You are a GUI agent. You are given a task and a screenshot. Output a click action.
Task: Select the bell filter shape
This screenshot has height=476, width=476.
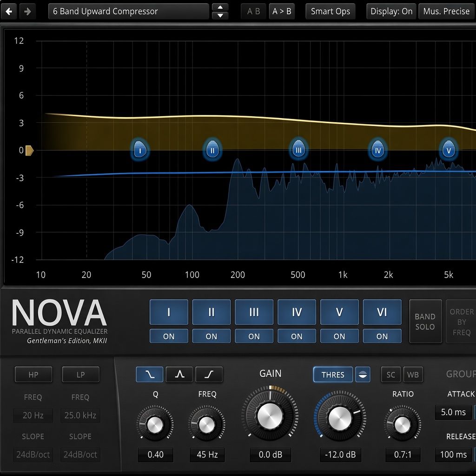[179, 374]
